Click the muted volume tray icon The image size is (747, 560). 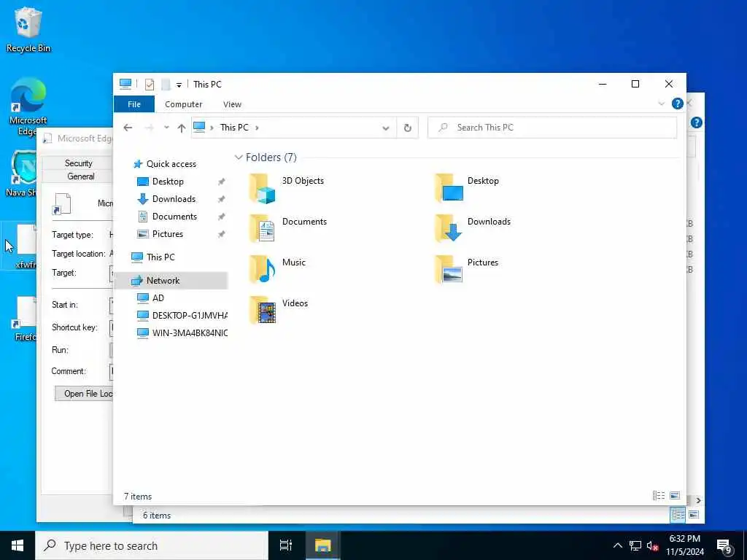[x=652, y=545]
